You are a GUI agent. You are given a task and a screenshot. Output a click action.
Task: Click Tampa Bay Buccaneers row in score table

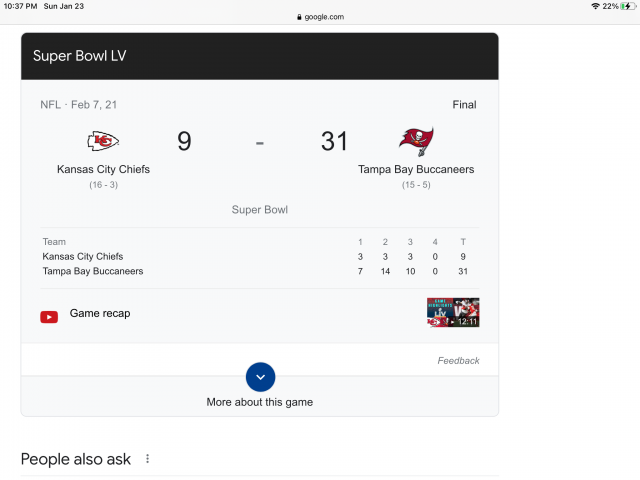[93, 271]
